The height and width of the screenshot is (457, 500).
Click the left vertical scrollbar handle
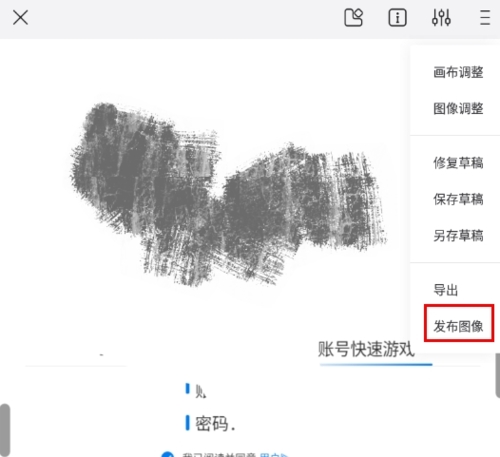(5, 430)
